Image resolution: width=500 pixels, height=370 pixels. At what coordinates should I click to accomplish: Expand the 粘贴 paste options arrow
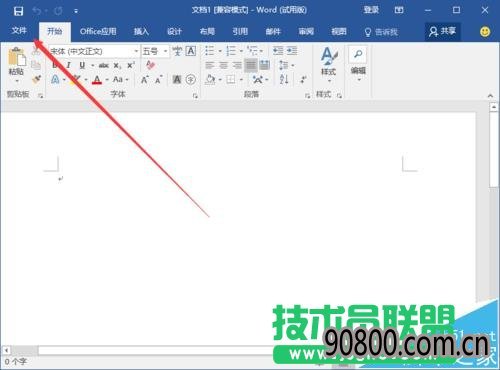17,81
